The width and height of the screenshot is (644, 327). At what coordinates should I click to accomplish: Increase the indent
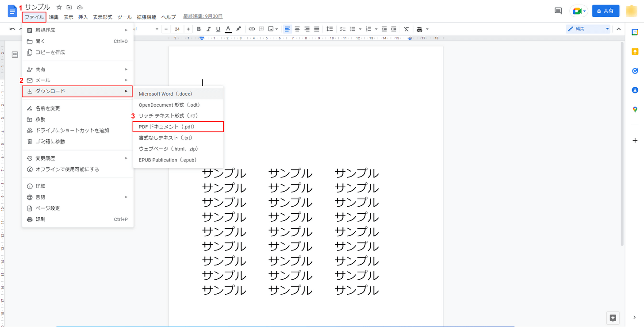394,29
